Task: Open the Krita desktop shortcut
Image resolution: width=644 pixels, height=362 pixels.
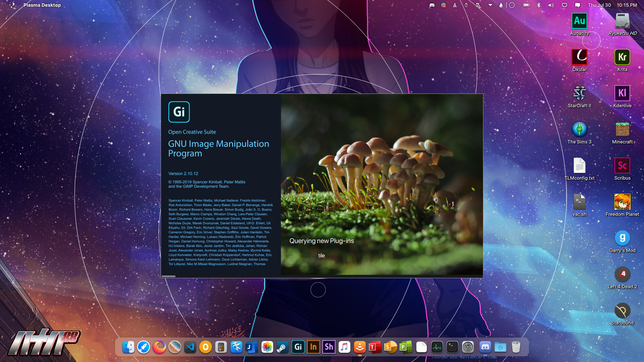Action: 622,57
